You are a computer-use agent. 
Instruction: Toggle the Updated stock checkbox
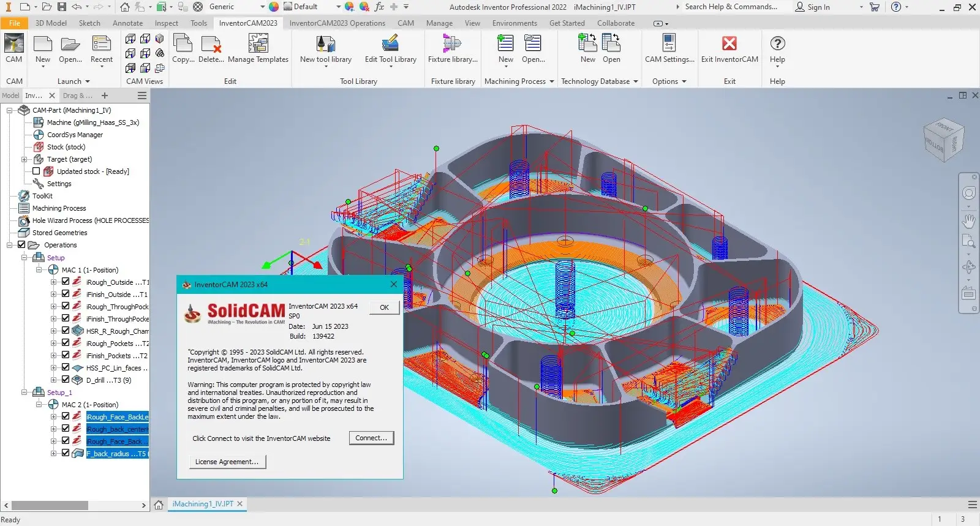pyautogui.click(x=36, y=171)
